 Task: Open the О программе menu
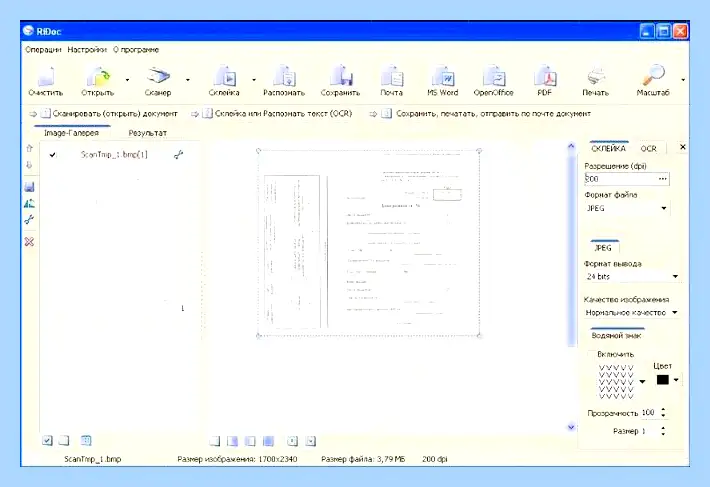click(136, 49)
